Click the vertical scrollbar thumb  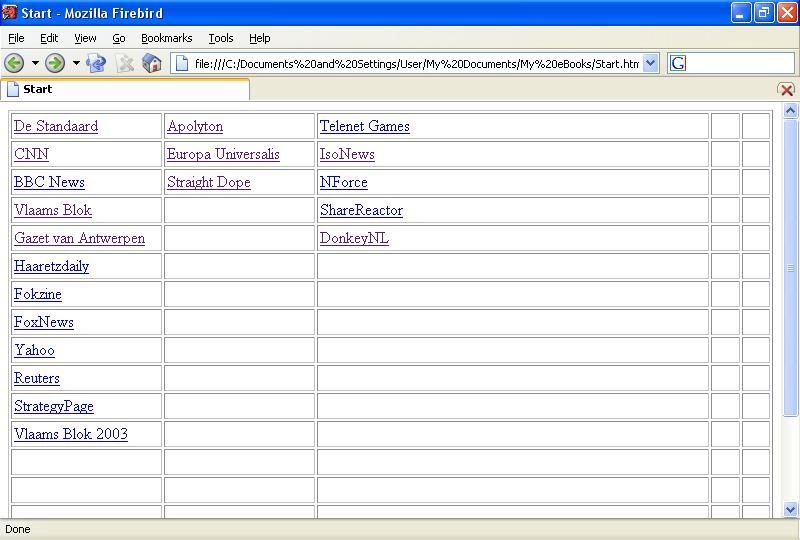pos(790,267)
